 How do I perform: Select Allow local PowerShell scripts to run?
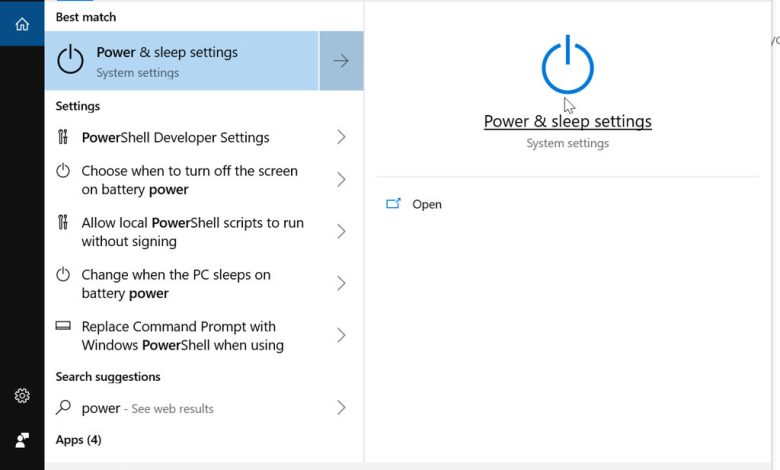(204, 232)
